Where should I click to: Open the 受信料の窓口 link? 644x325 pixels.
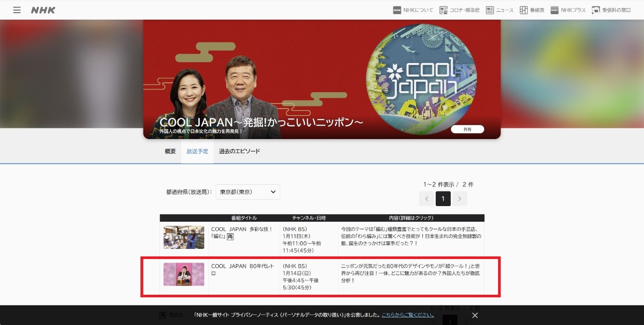(611, 10)
